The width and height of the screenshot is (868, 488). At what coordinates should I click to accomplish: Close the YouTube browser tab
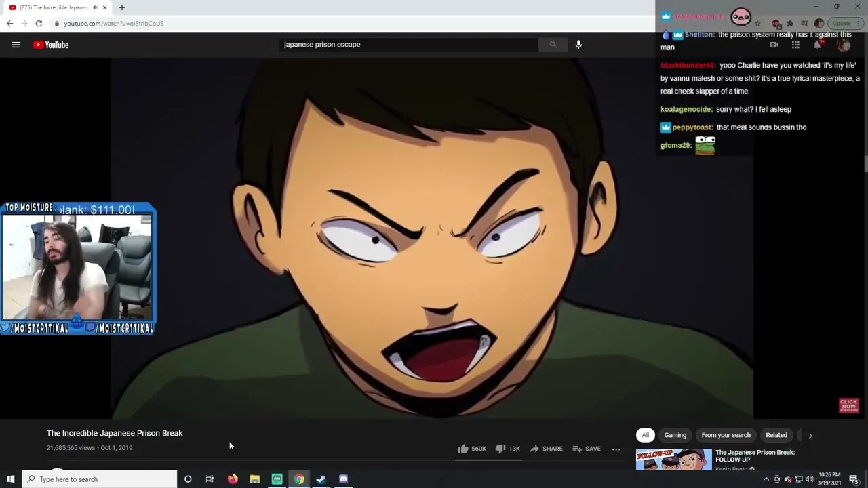[105, 7]
